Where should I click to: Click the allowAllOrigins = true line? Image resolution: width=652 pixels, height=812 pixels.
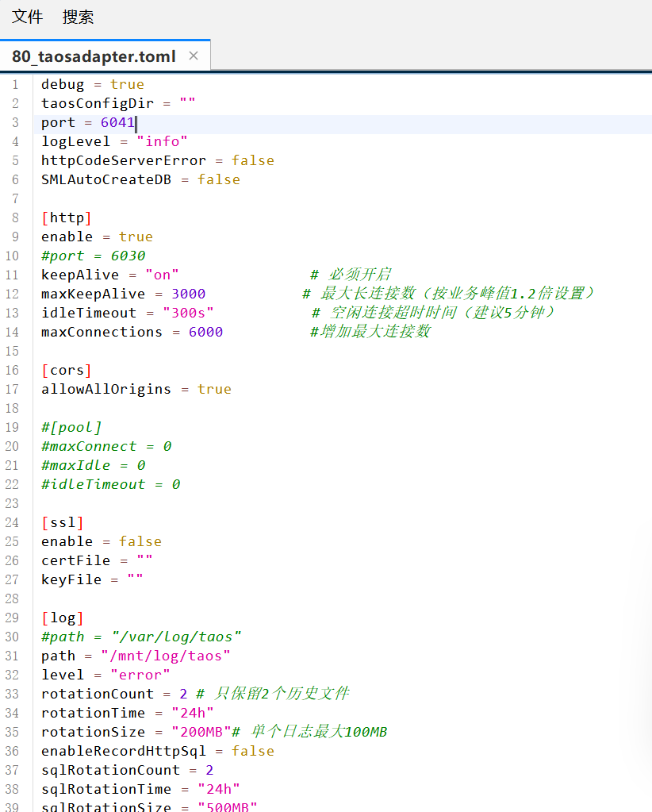tap(136, 389)
